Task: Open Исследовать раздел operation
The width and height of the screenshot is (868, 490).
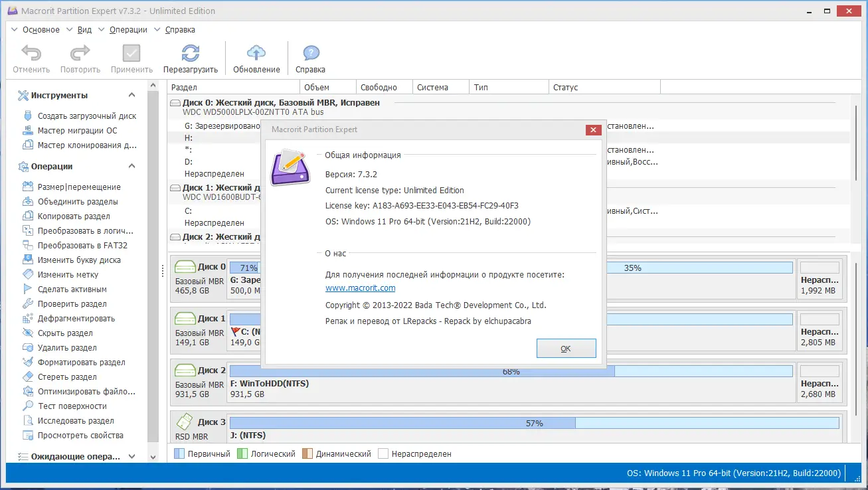Action: pyautogui.click(x=68, y=420)
